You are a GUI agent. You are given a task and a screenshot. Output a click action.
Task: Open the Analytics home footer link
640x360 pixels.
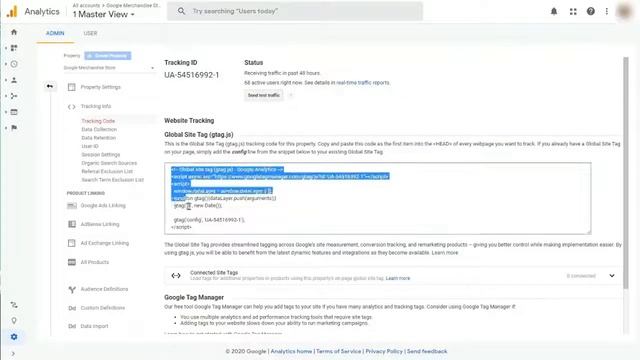coord(291,351)
